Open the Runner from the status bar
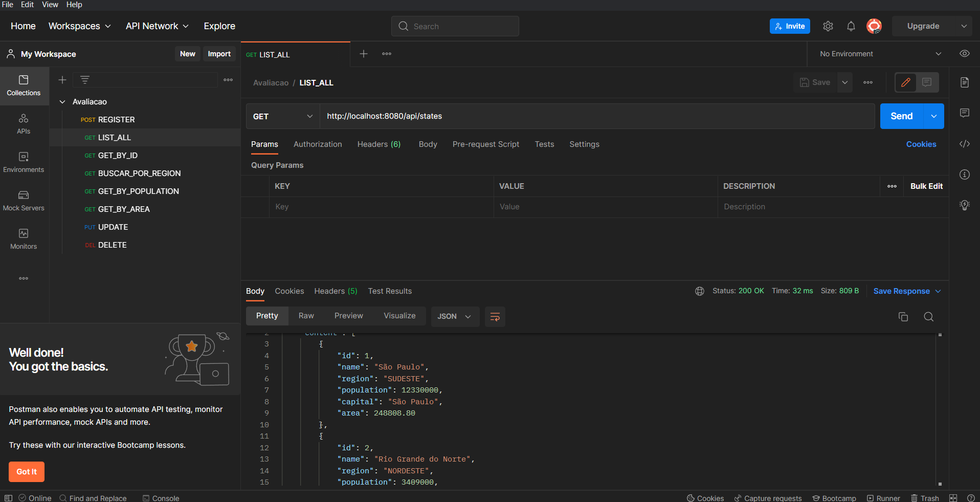The width and height of the screenshot is (980, 502). (884, 497)
